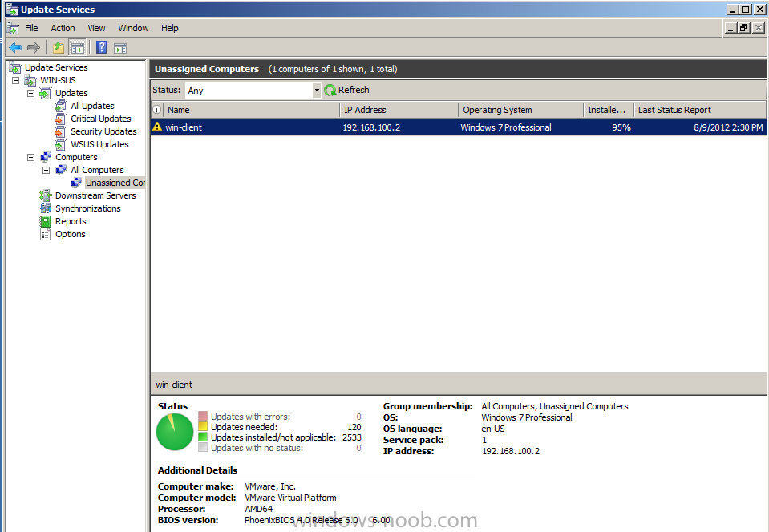
Task: Select Security Updates in the tree
Action: pos(103,131)
